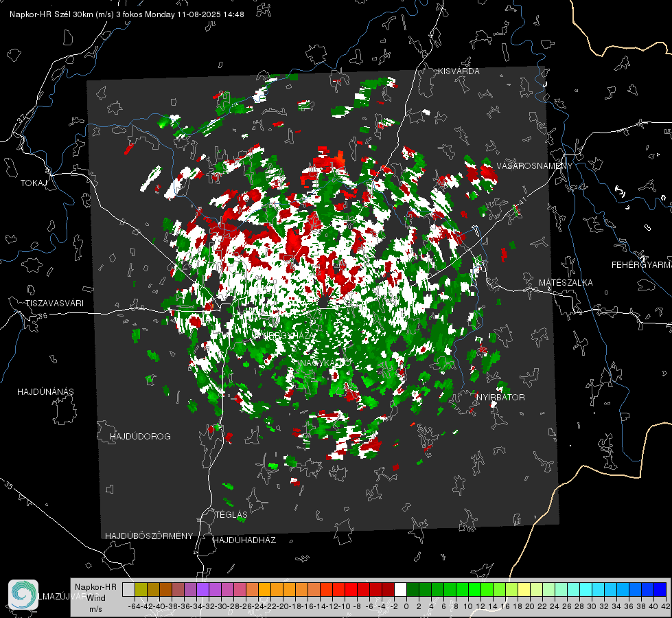
Task: Click the pale yellow swatch above 18-20
Action: click(x=524, y=589)
